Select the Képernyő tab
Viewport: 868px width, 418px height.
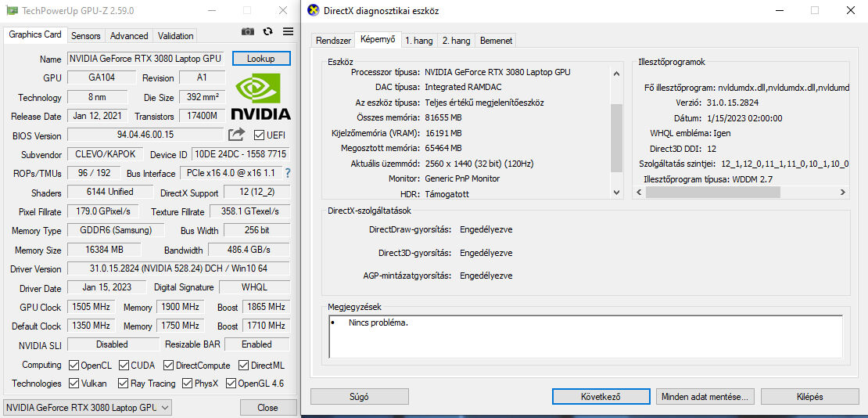(378, 39)
